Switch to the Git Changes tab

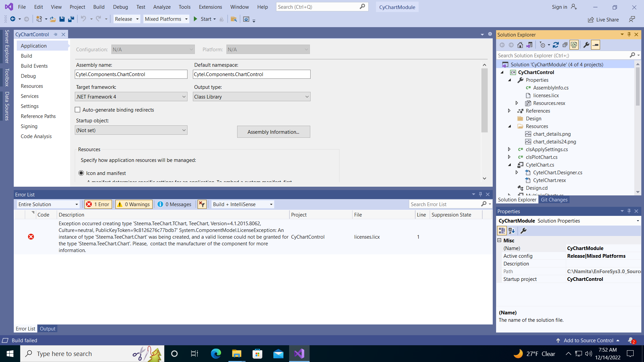click(x=554, y=199)
